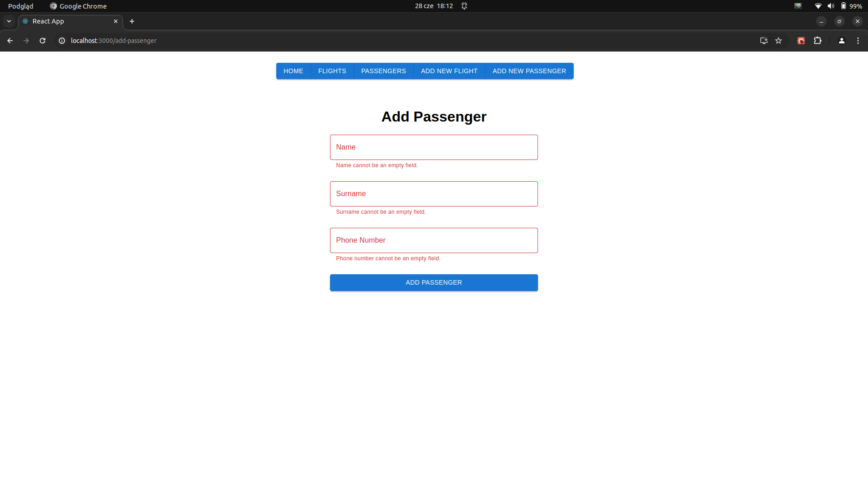Click the HOME navigation button
This screenshot has height=488, width=868.
pos(293,71)
